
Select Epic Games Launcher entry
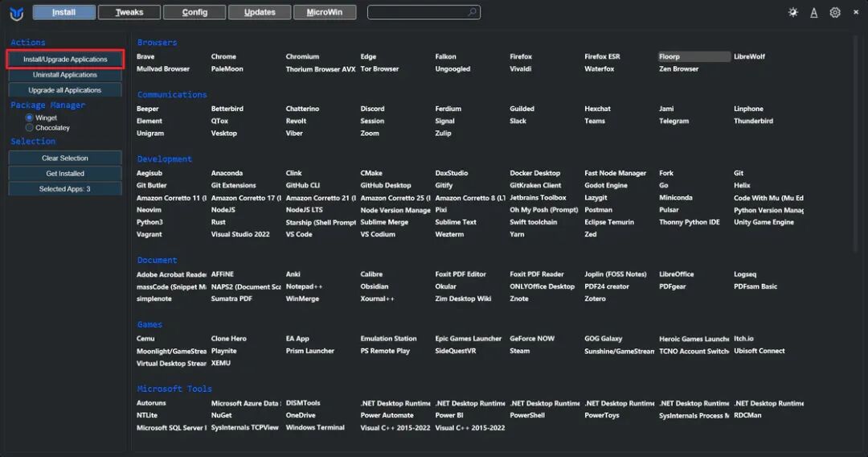(469, 339)
